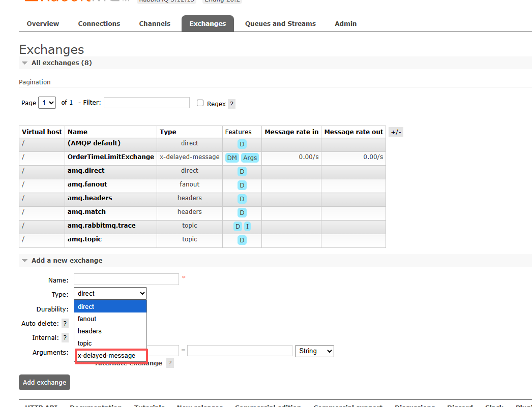The height and width of the screenshot is (407, 532).
Task: Open the Admin tab
Action: tap(345, 24)
